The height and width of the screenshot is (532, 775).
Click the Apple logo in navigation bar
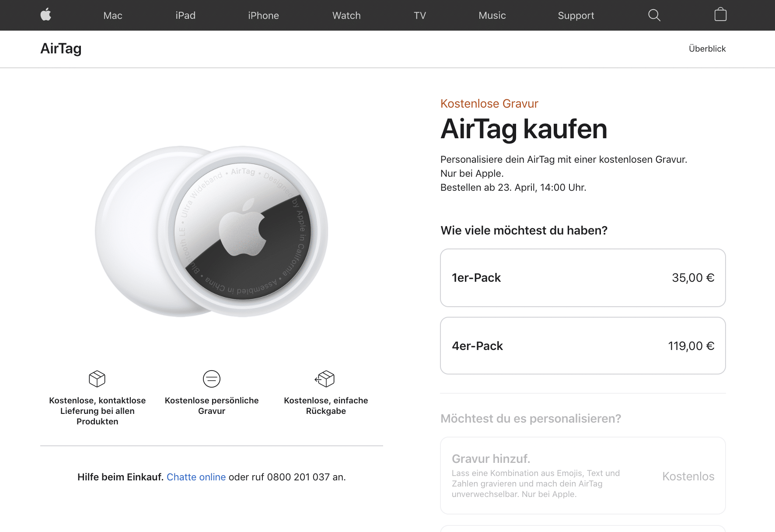(46, 15)
